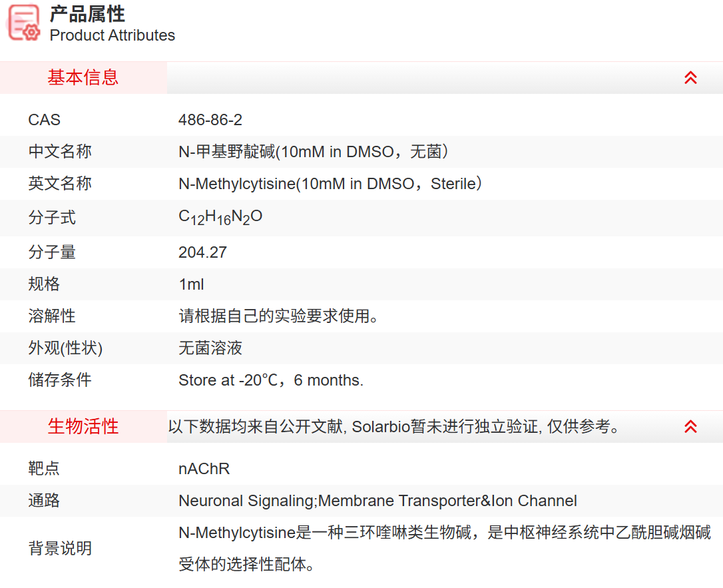Collapse the 基本信息 section chevron
Image resolution: width=723 pixels, height=588 pixels.
click(690, 78)
